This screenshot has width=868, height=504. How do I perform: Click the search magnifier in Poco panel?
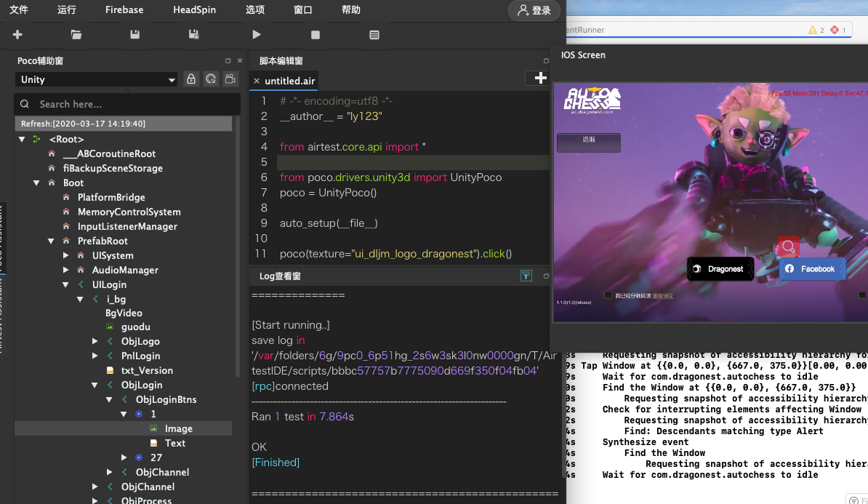coord(25,104)
